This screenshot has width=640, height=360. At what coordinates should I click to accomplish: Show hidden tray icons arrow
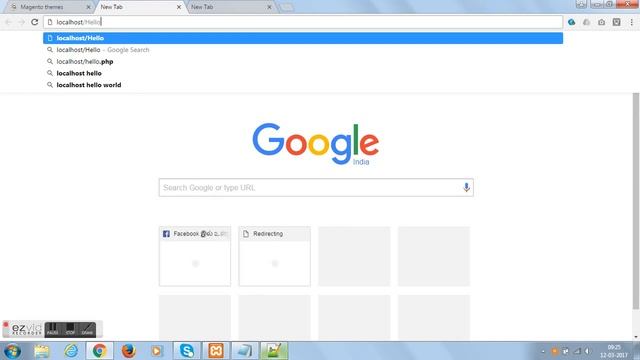[x=543, y=351]
